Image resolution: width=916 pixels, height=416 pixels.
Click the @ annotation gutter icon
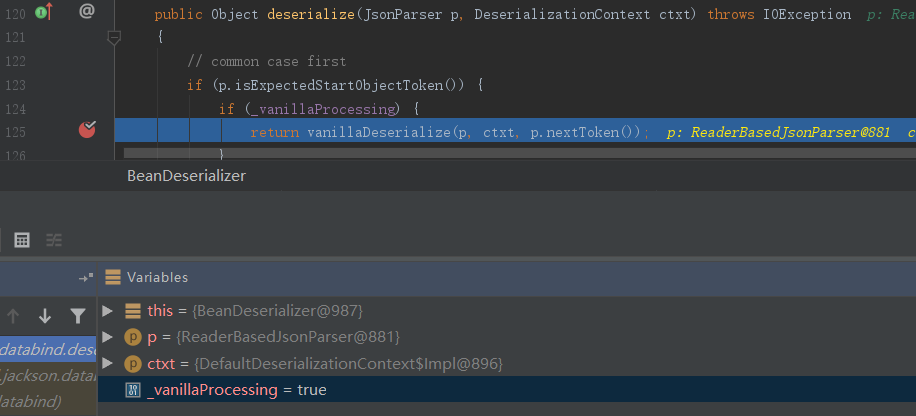tap(87, 12)
